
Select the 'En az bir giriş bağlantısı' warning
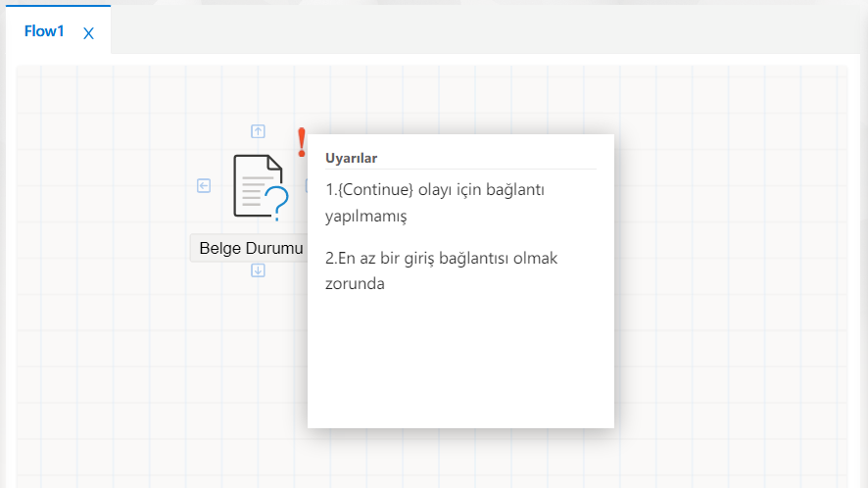pos(441,270)
